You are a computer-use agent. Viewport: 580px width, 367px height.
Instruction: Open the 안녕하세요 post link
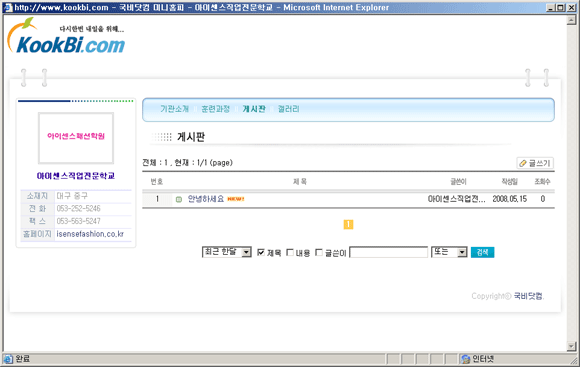206,199
